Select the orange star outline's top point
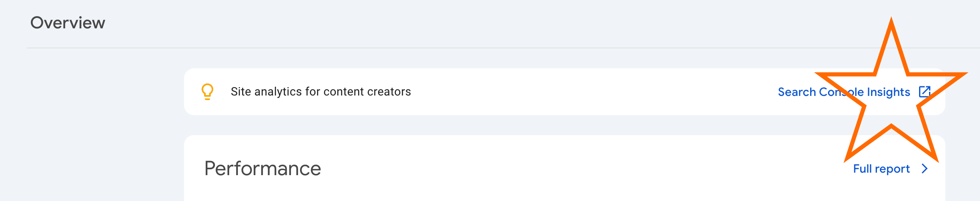 click(x=891, y=21)
